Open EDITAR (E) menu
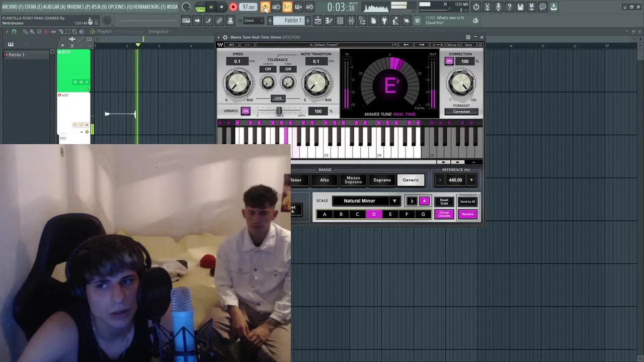 click(33, 7)
